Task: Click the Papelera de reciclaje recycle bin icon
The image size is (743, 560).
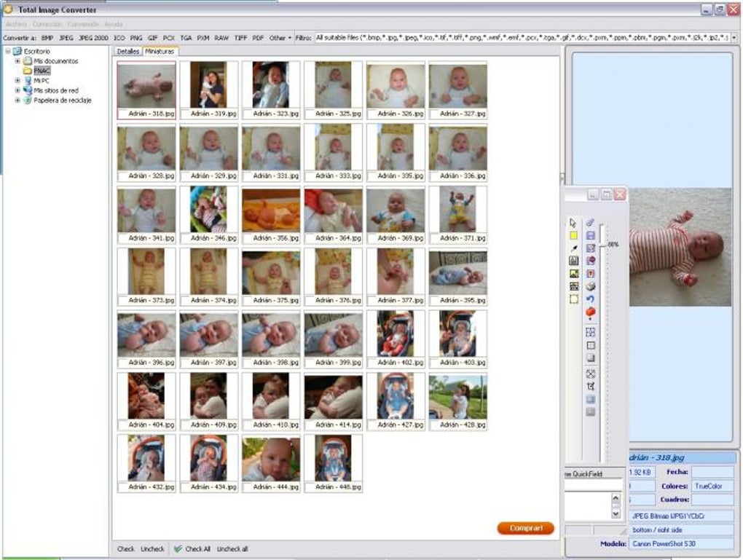Action: 28,100
